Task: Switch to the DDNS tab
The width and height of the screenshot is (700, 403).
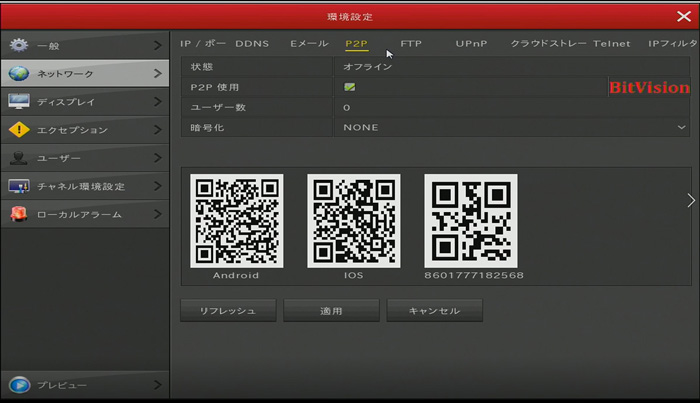Action: point(252,44)
